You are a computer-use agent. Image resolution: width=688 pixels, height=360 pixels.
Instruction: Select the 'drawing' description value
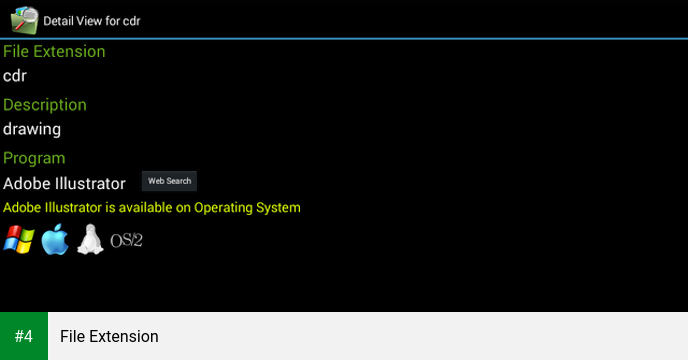click(32, 129)
